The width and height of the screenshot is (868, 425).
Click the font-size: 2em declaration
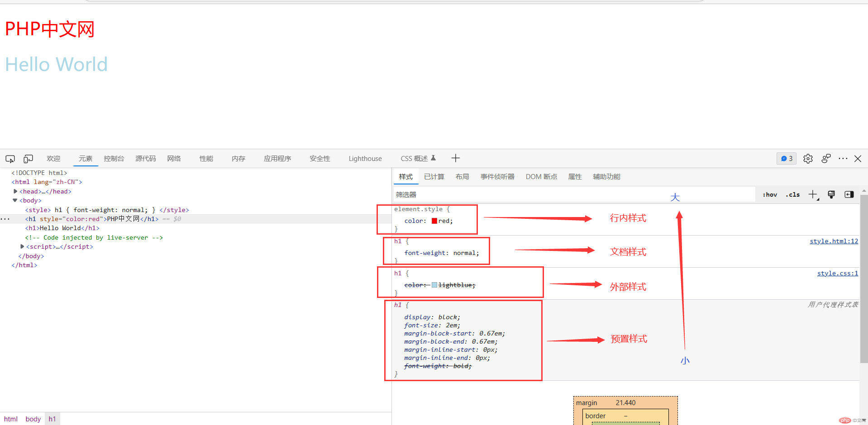click(x=432, y=326)
